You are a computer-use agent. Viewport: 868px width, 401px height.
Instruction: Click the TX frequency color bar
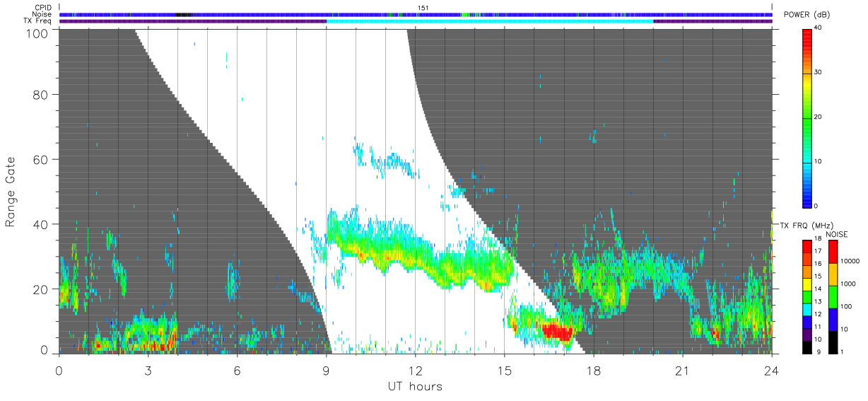[807, 297]
